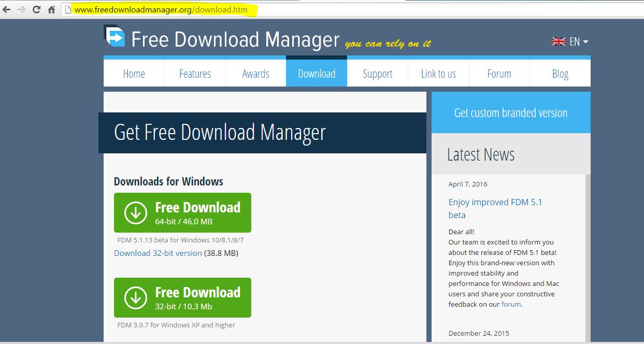Click the Latest News heading

(x=481, y=154)
